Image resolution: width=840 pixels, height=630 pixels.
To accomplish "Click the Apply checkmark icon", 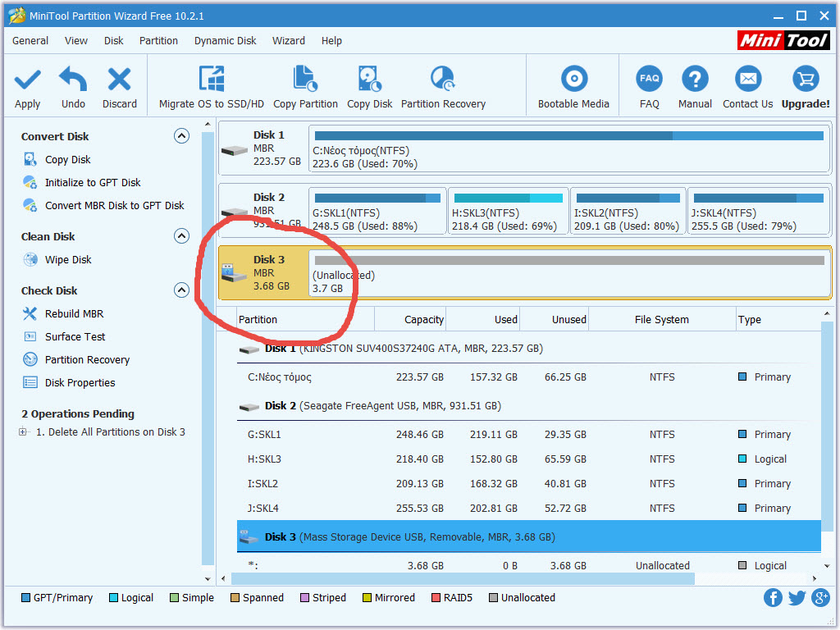I will point(27,80).
